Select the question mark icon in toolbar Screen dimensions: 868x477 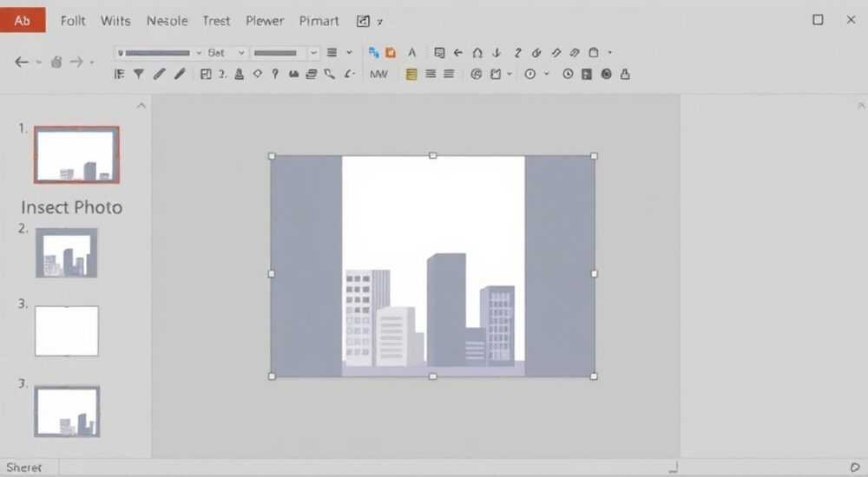tap(274, 74)
